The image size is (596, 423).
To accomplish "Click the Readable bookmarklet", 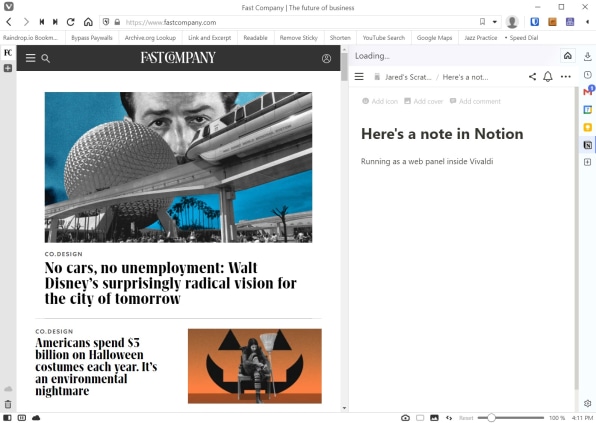I will tap(255, 38).
